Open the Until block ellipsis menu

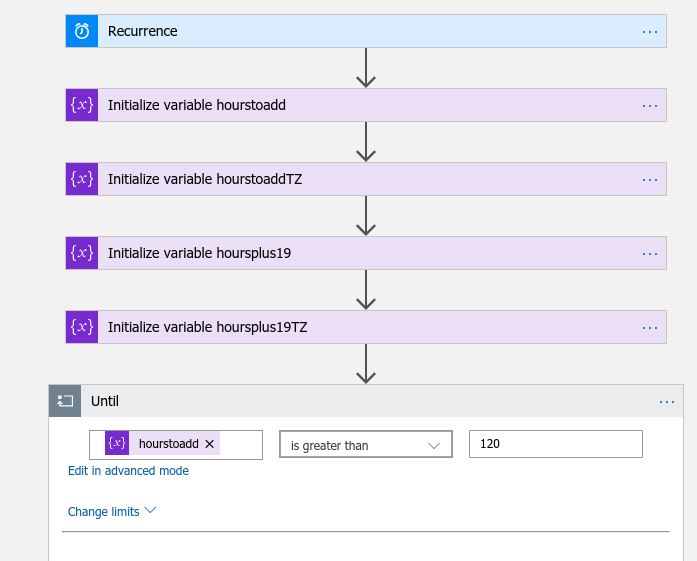pyautogui.click(x=667, y=401)
